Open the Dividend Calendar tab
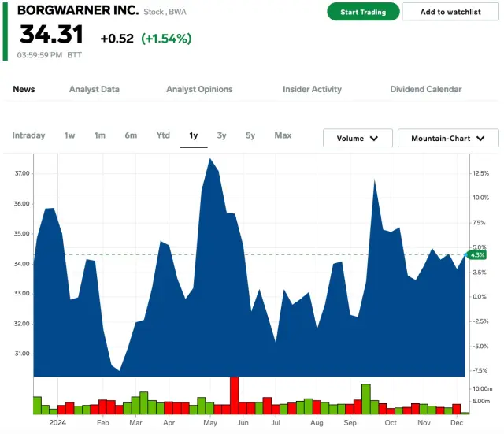 click(426, 90)
